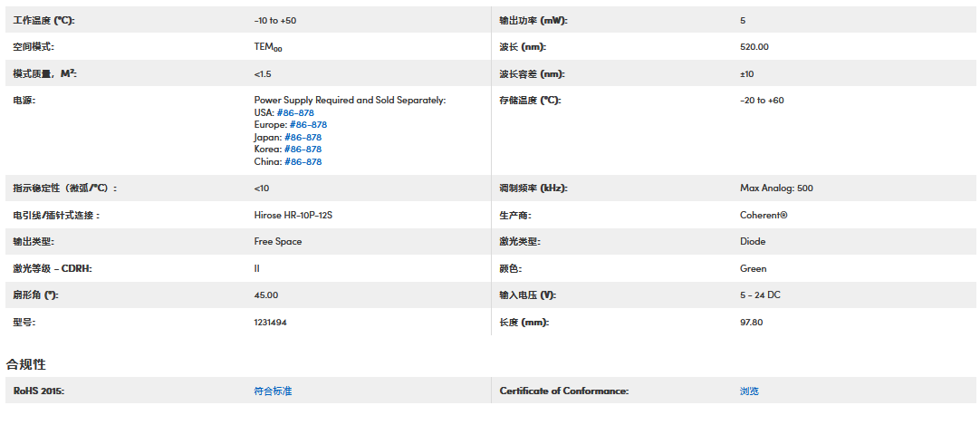Click the TEM00 spatial mode value
980x425 pixels.
[x=274, y=47]
